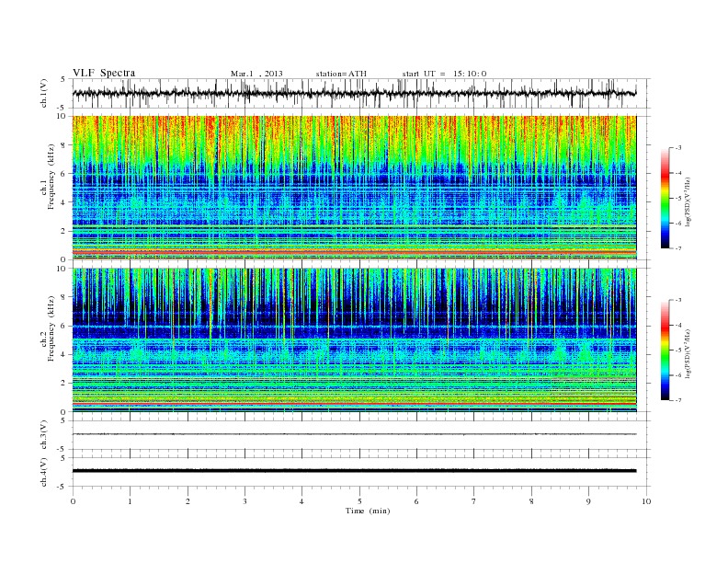Click the "-5" tick on ch.2 colorbar
Viewport: 728px width, 563px height.
coord(678,350)
